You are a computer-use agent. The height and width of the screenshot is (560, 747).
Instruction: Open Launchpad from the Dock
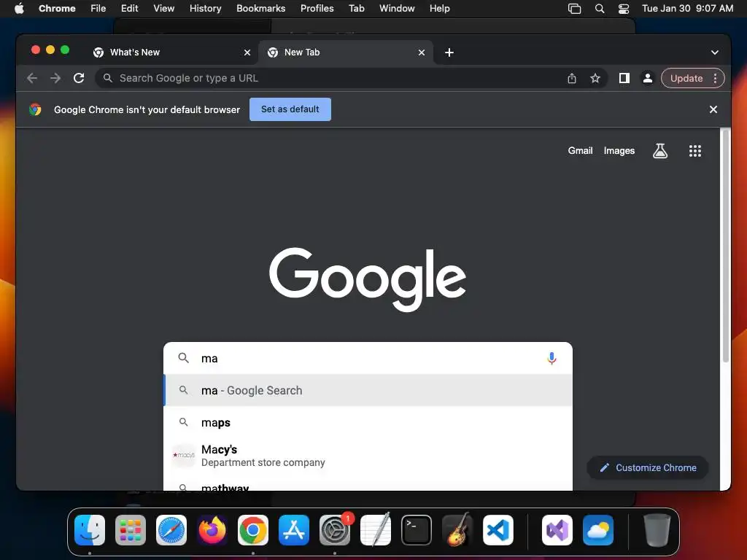tap(131, 530)
